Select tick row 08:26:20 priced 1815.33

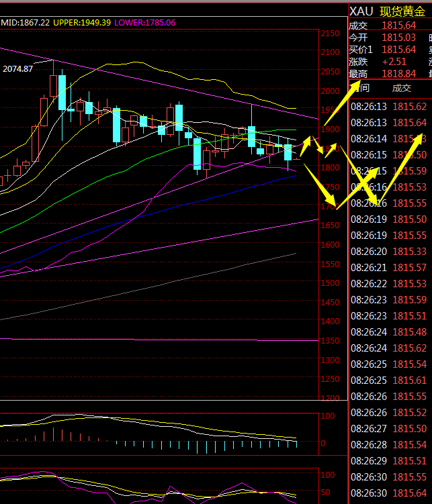click(x=389, y=252)
